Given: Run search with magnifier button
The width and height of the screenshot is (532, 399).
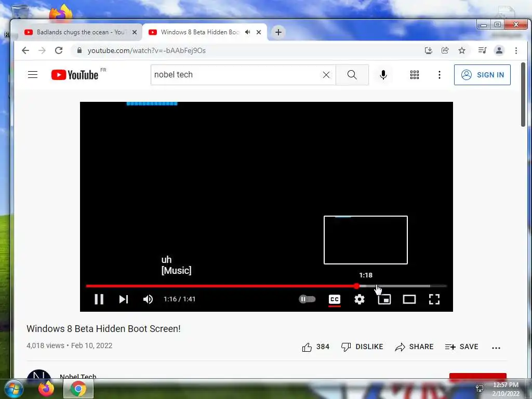Looking at the screenshot, I should click(352, 75).
